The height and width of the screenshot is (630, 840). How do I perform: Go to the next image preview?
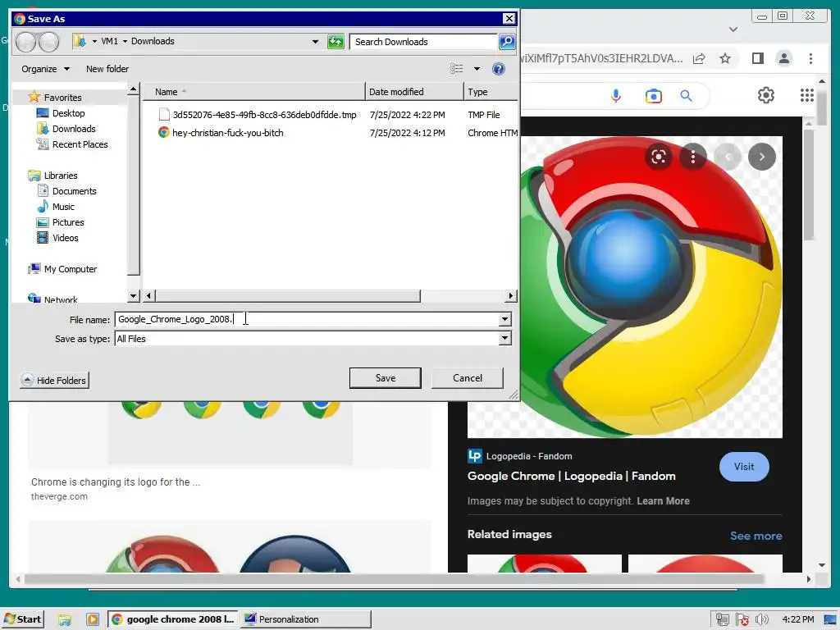point(762,157)
